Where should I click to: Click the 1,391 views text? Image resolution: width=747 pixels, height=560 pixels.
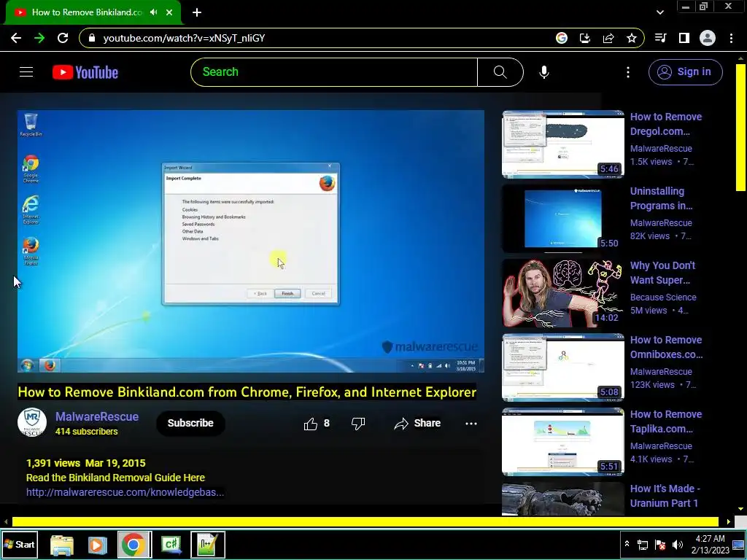click(x=53, y=463)
